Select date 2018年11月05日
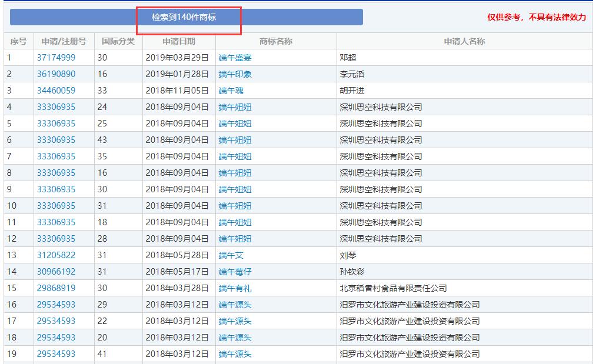This screenshot has height=364, width=596. coord(177,91)
